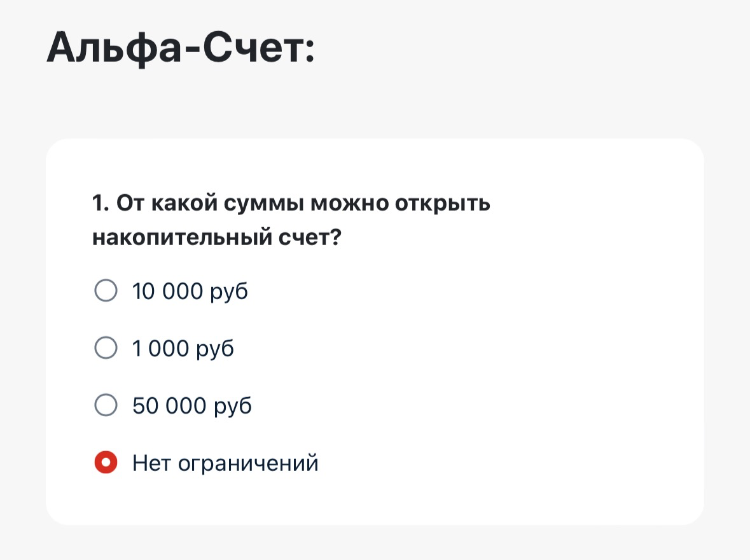Click the word "Нет" in the selected answer
Viewport: 750px width, 560px height.
pyautogui.click(x=151, y=463)
